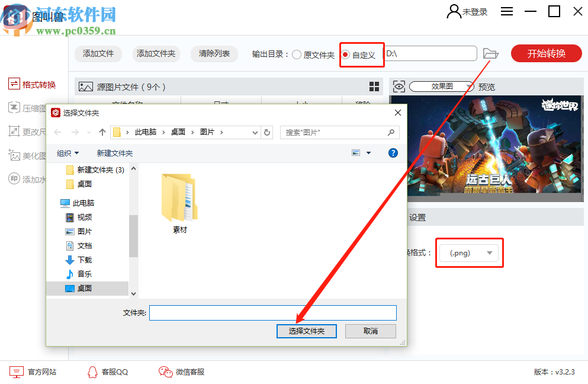Open the 组织 dropdown menu
Viewport: 588px width, 384px height.
68,153
